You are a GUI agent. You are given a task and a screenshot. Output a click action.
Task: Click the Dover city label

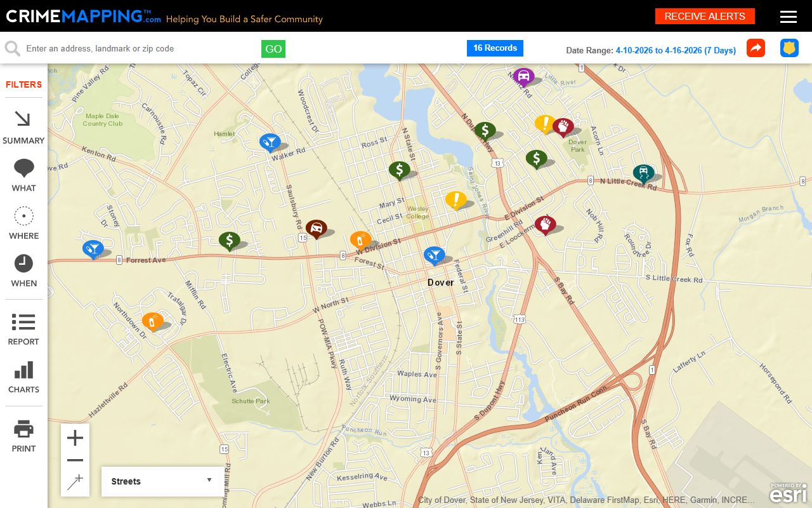[x=440, y=283]
